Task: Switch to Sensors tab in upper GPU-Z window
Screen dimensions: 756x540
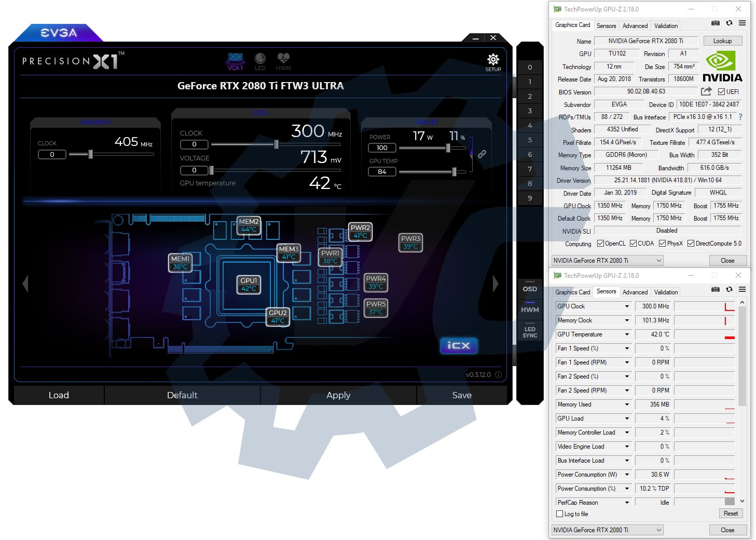Action: pyautogui.click(x=606, y=26)
